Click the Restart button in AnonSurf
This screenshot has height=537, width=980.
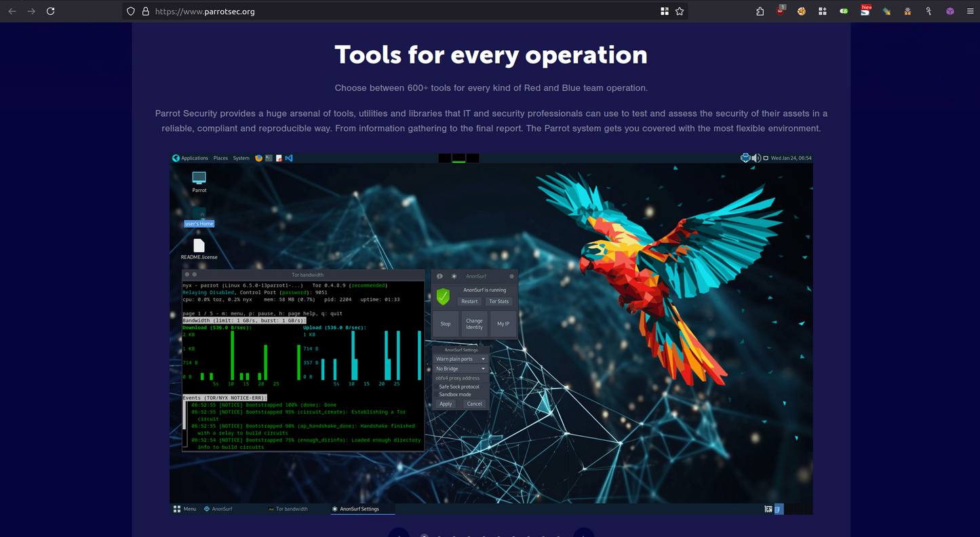tap(469, 301)
